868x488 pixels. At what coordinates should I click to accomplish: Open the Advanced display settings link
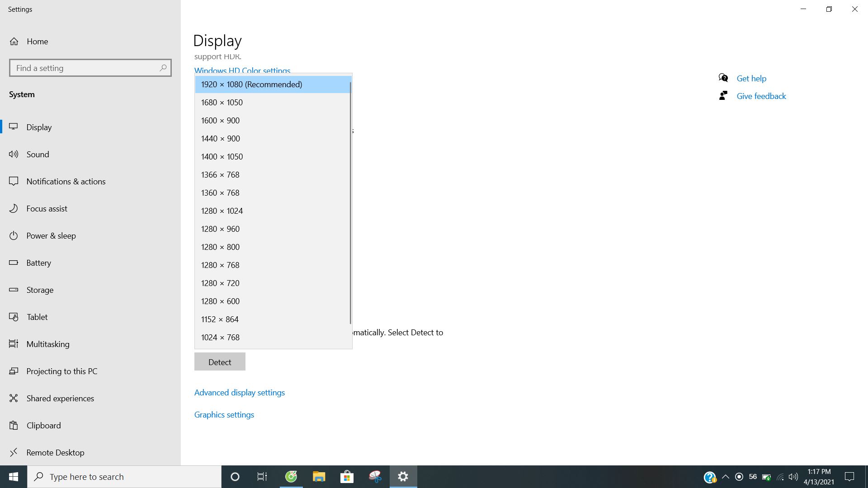click(240, 393)
